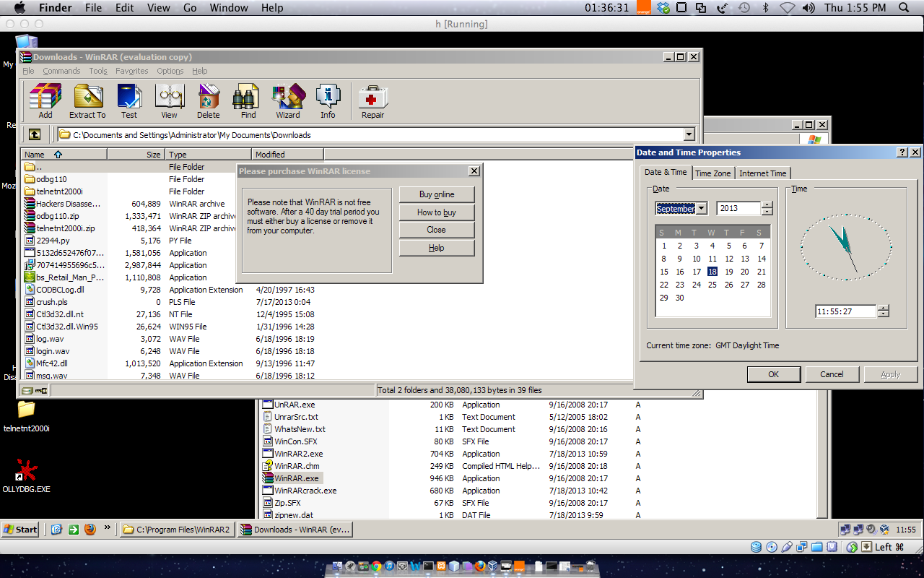
Task: Launch the Wizard tool
Action: click(287, 101)
